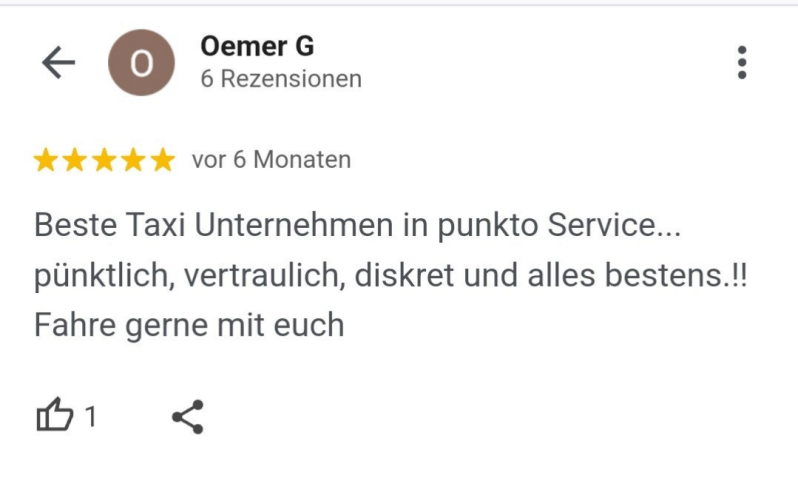Click the first yellow rating star
798x478 pixels.
46,160
